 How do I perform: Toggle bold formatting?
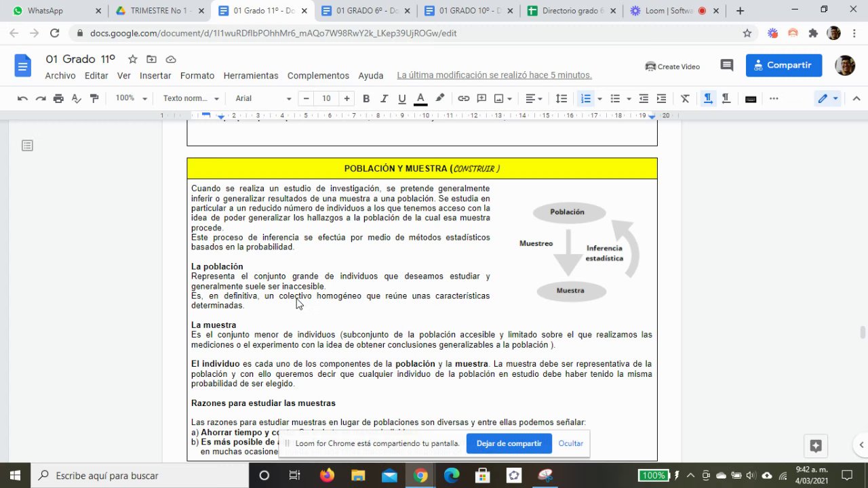(366, 98)
